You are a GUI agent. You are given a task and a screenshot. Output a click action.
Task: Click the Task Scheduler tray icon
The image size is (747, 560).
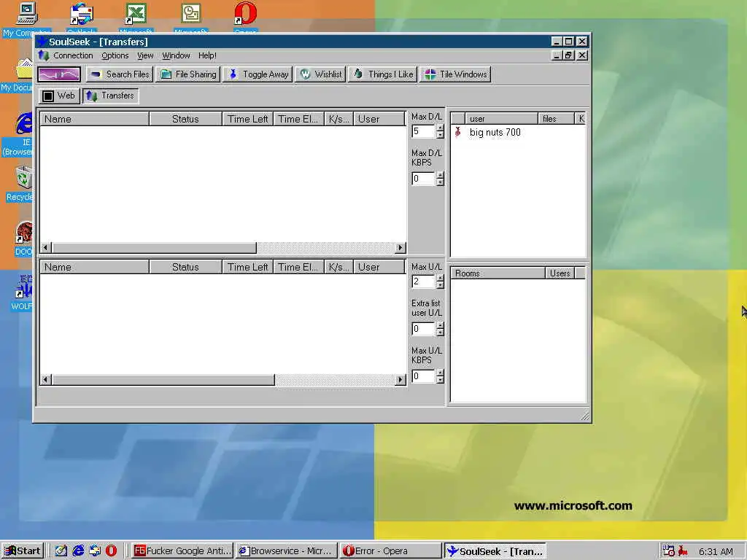(x=668, y=551)
